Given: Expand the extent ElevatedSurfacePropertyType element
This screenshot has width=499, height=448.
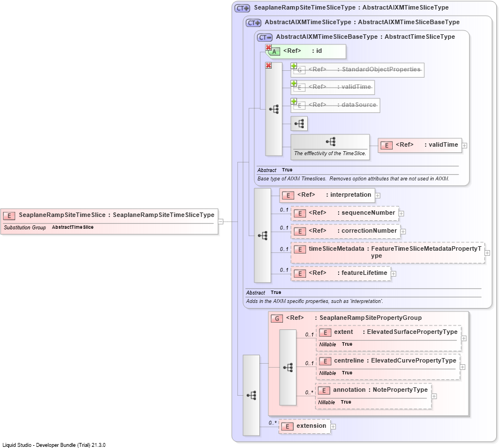Looking at the screenshot, I should (464, 338).
